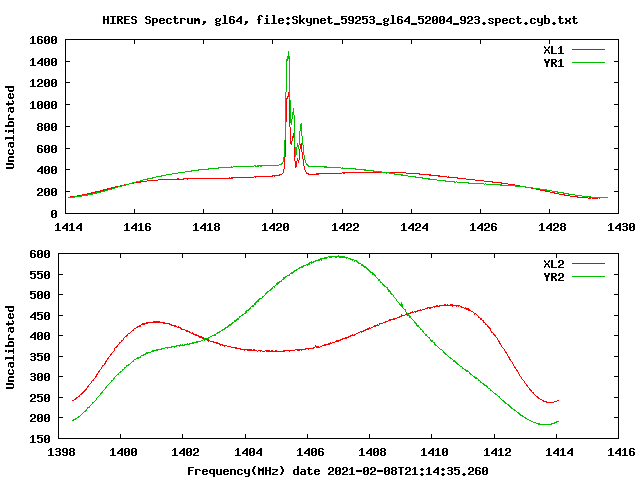Click the 1402 x-axis tick label
This screenshot has width=640, height=480.
[x=185, y=452]
